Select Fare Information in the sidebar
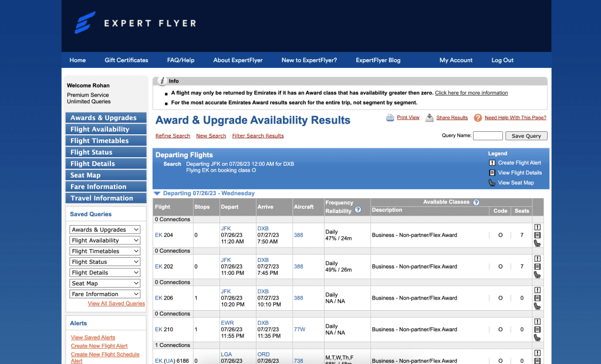The height and width of the screenshot is (364, 601). click(106, 186)
